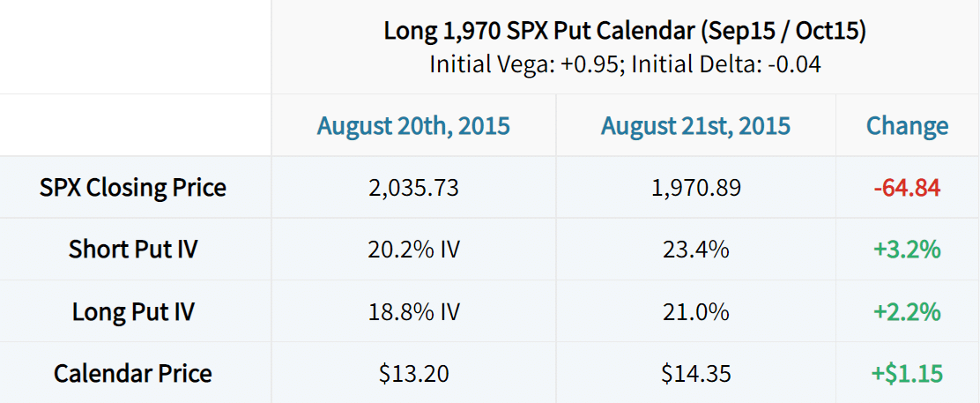
Task: Click the Change column header
Action: 908,126
